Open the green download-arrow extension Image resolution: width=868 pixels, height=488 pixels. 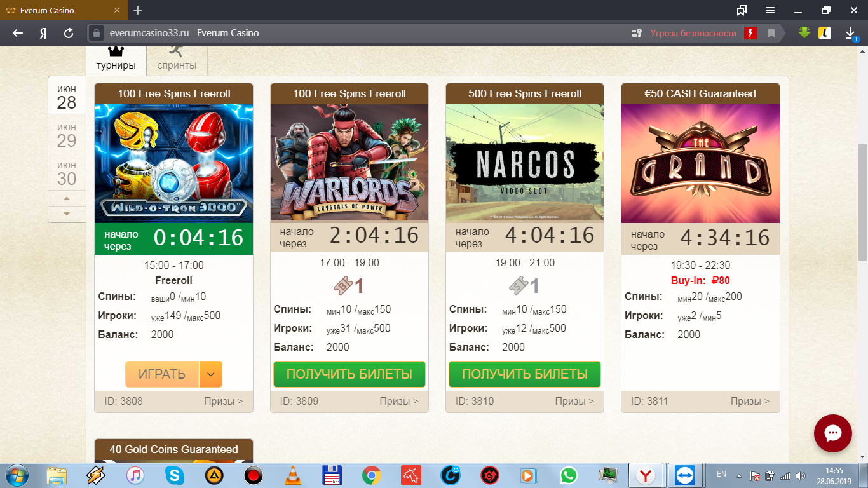[804, 32]
